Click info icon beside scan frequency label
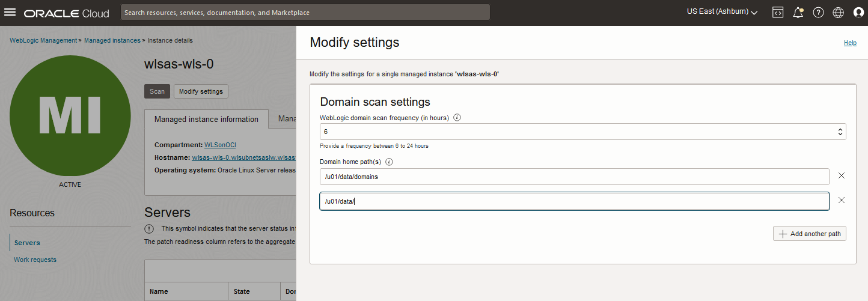 (457, 118)
